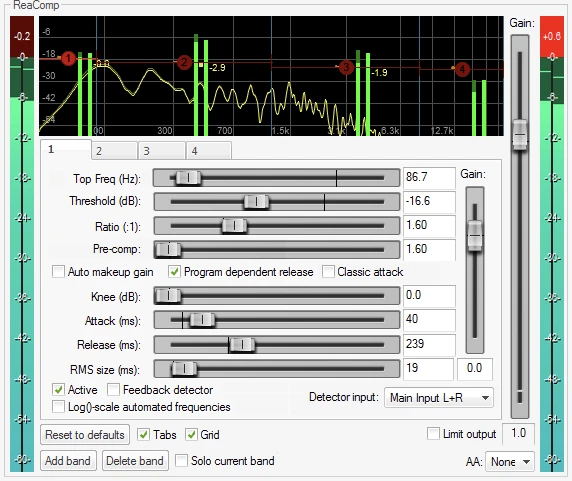The image size is (572, 481).
Task: Click the Limit output value field
Action: click(x=518, y=434)
